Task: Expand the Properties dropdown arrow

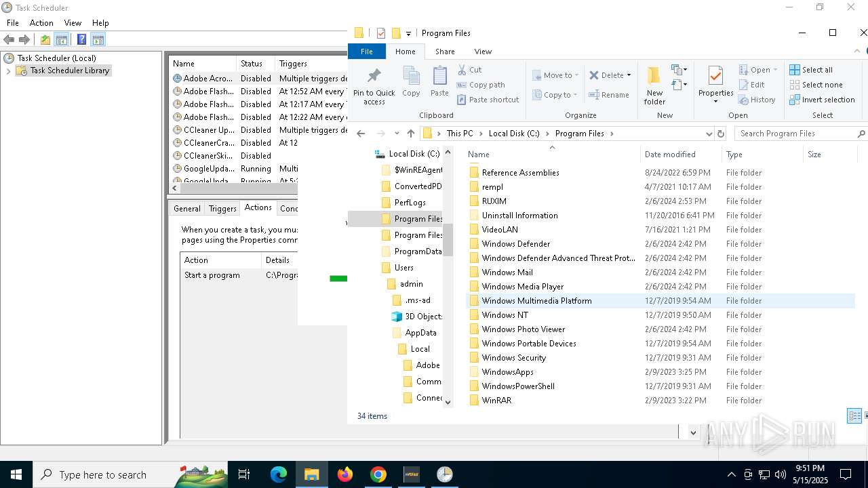Action: pos(715,102)
